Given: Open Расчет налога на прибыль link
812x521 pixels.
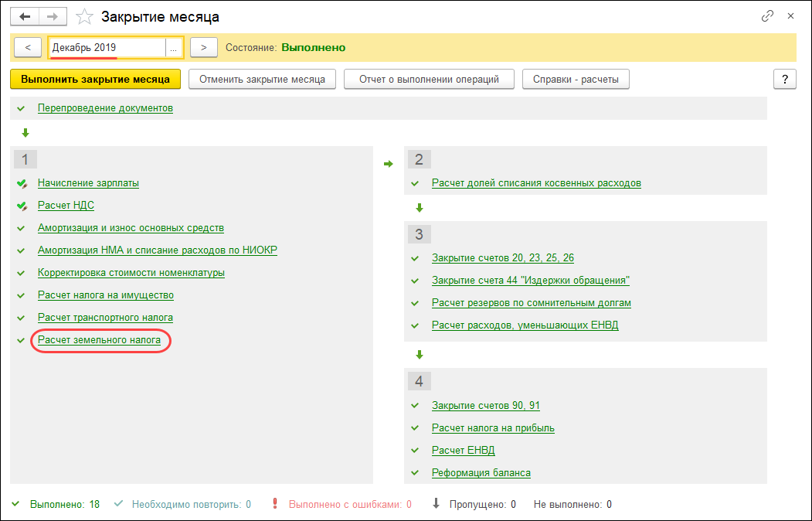Looking at the screenshot, I should (493, 427).
